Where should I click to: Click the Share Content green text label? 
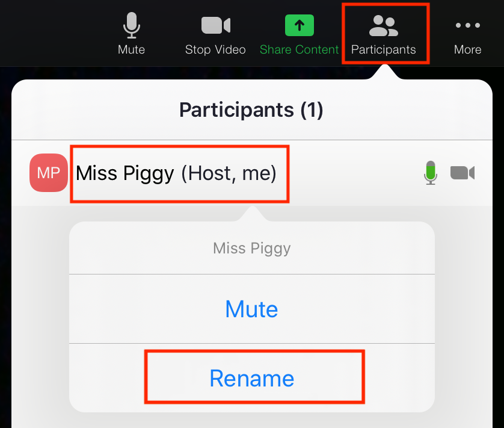(x=300, y=49)
